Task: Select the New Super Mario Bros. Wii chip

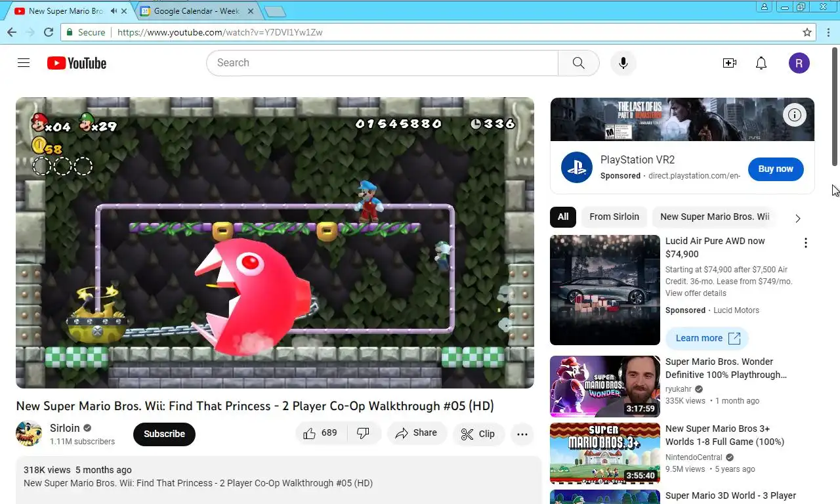Action: 715,217
